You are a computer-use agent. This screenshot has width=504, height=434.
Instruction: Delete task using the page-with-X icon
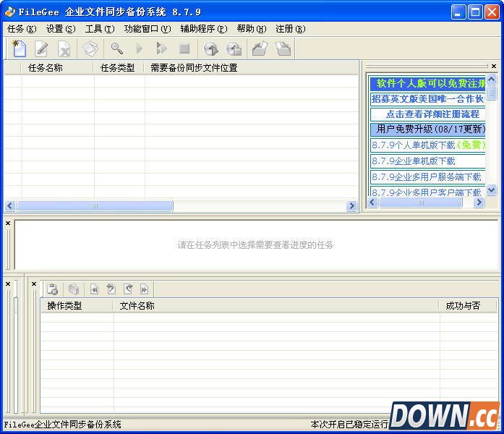64,48
